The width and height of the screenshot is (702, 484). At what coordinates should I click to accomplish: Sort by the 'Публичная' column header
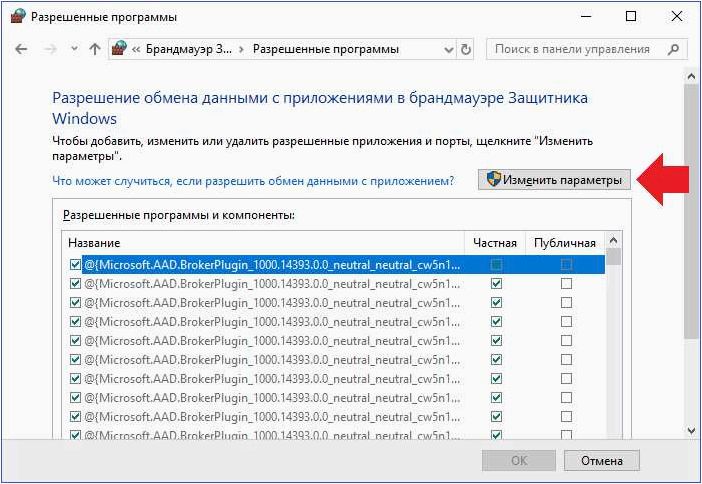pos(565,243)
